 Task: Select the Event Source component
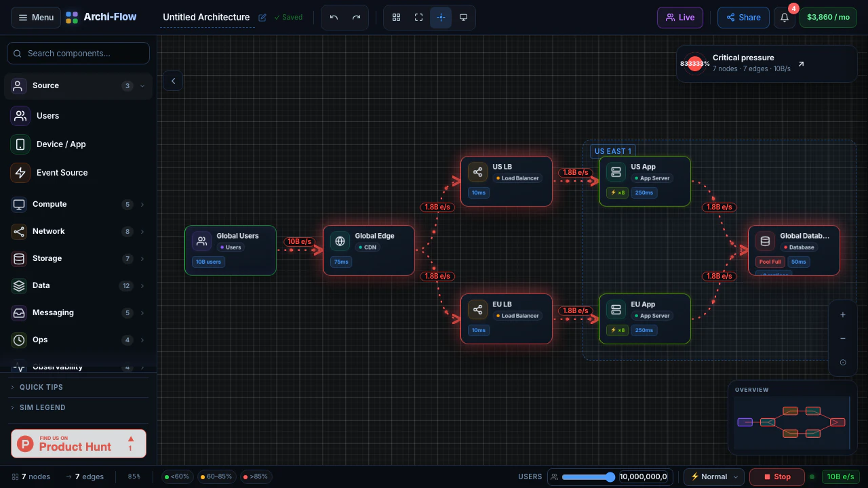78,173
